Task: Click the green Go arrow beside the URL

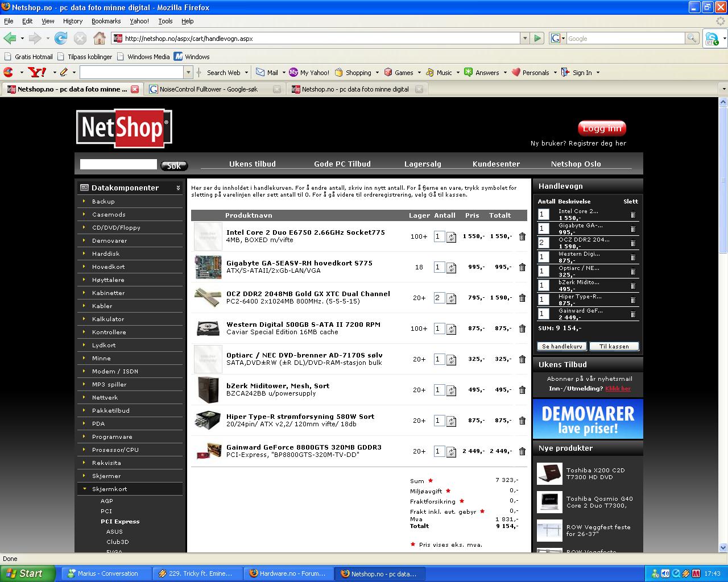Action: click(537, 38)
